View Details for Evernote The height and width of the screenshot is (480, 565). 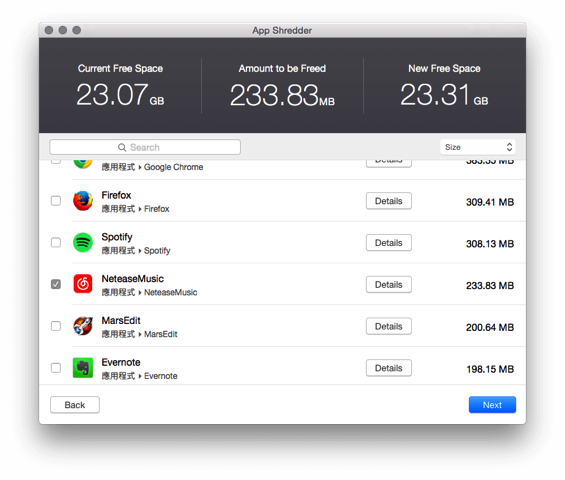(x=389, y=368)
